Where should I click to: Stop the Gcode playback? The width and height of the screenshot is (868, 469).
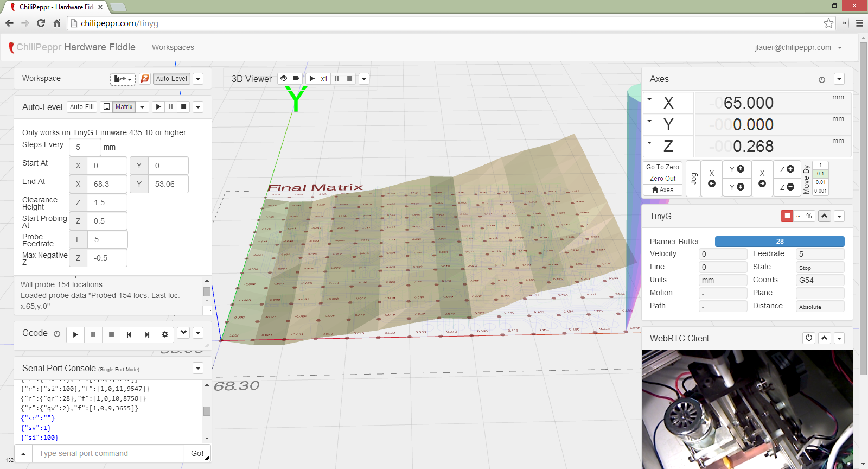pos(111,334)
